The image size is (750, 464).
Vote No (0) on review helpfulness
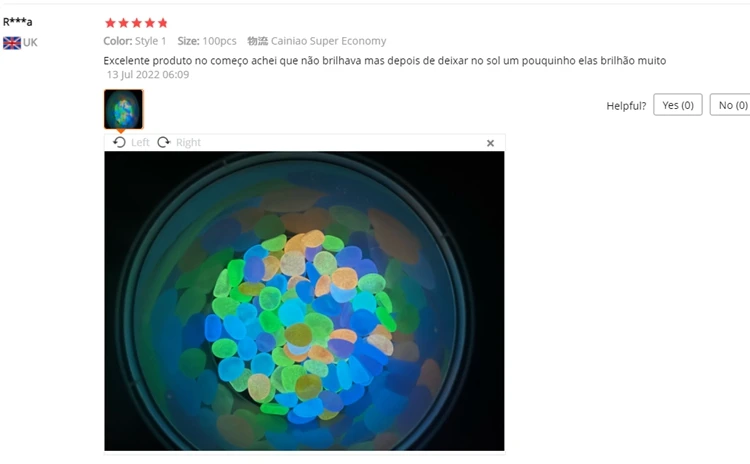pyautogui.click(x=730, y=105)
